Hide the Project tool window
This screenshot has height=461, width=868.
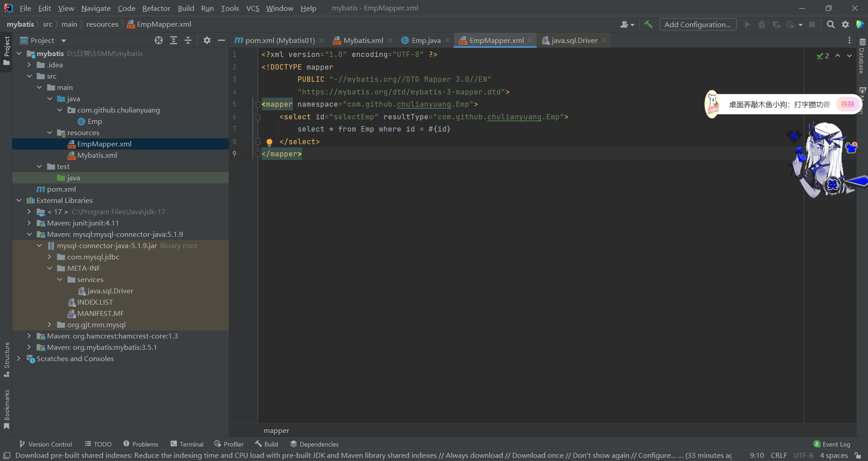(222, 40)
